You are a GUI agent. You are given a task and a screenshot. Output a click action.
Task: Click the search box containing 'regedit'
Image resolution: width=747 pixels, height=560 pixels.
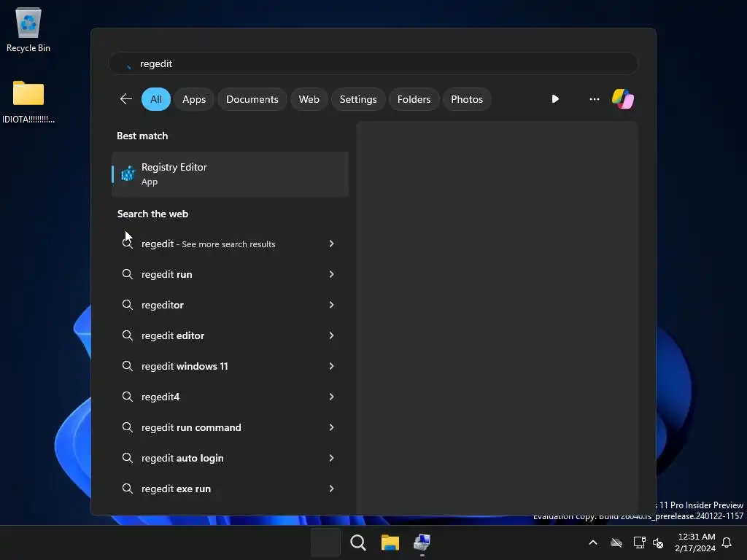click(373, 63)
